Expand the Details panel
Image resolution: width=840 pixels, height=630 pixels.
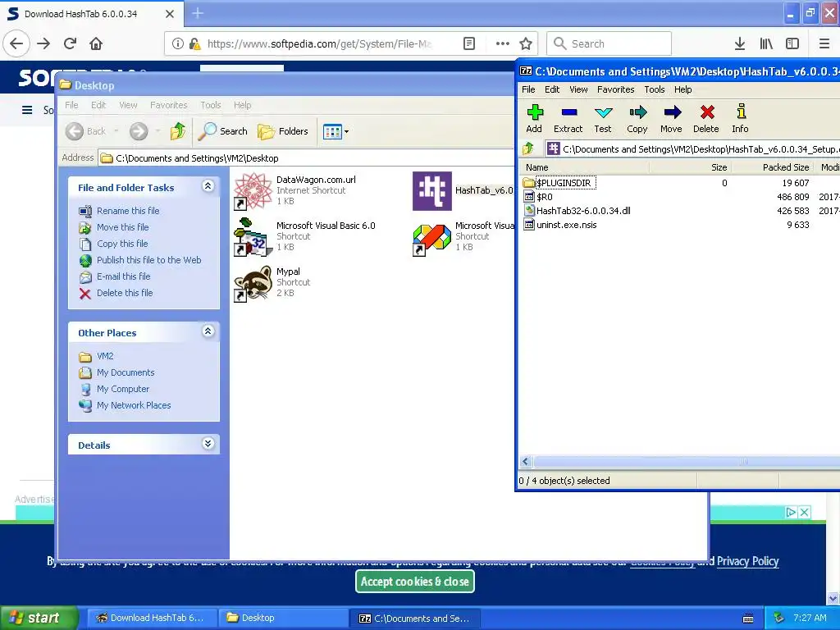coord(208,444)
